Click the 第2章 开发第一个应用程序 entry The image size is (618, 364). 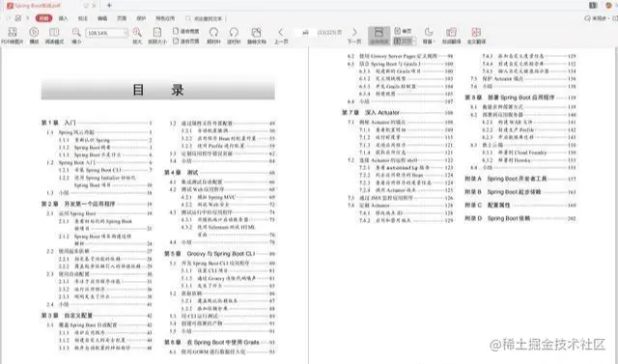97,204
